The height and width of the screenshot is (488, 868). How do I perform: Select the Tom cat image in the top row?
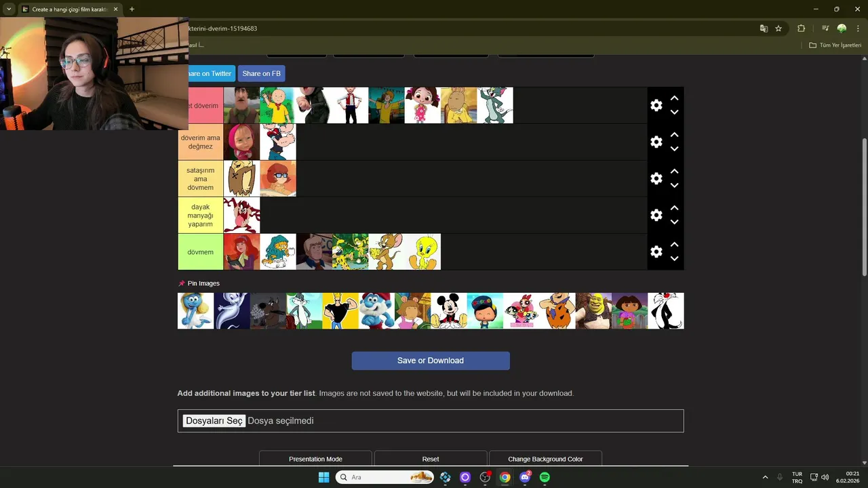(x=495, y=105)
